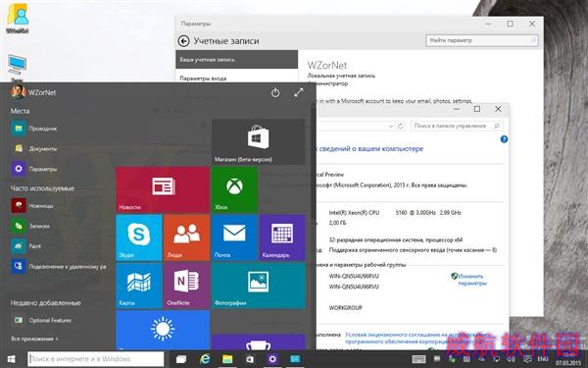Click search field in Control Panel window
This screenshot has width=588, height=368.
click(456, 126)
